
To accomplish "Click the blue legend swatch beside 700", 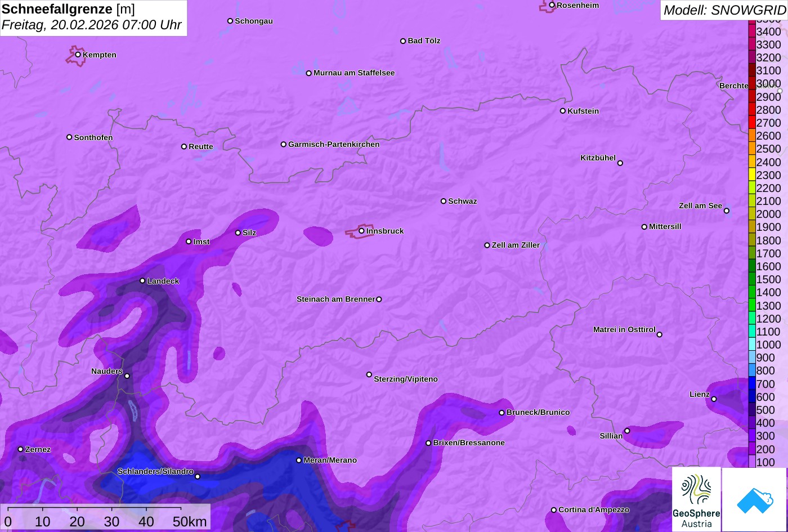I will 752,384.
